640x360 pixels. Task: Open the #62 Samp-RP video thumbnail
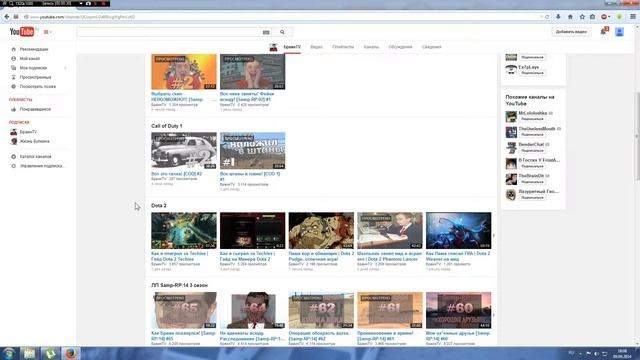(x=321, y=310)
